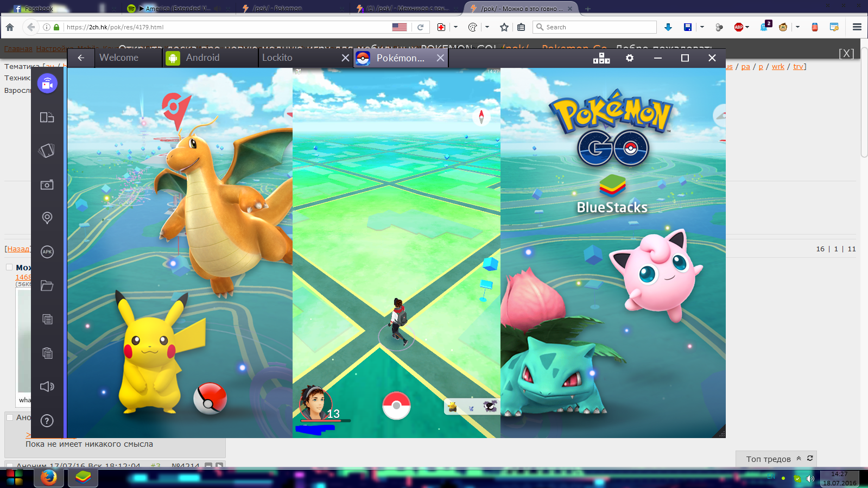This screenshot has width=868, height=488.
Task: Bookmark this page with star icon
Action: pyautogui.click(x=504, y=27)
